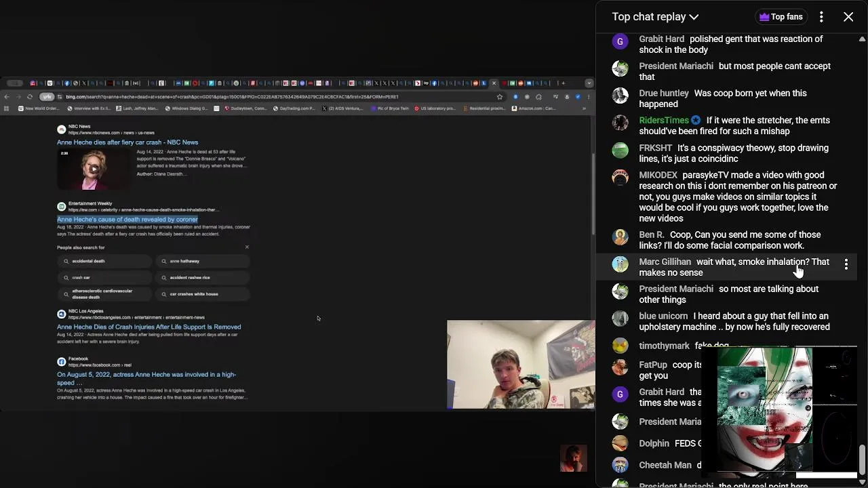Screen dimensions: 868x488
Task: Open a new browser tab with plus
Action: click(x=563, y=83)
